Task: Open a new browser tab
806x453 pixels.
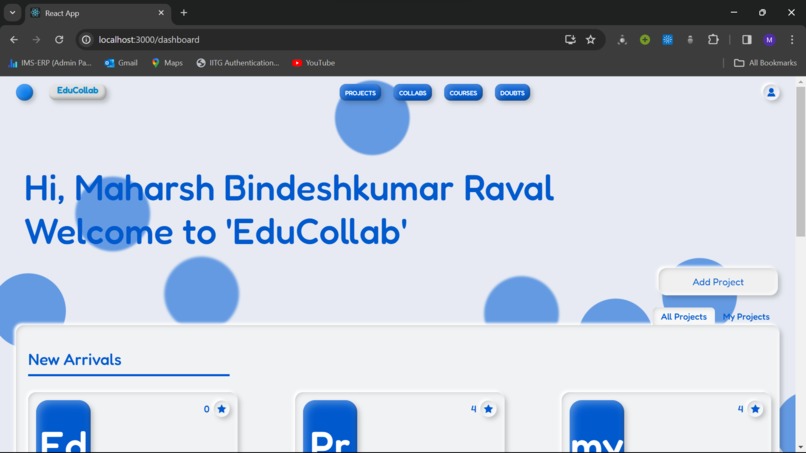Action: pyautogui.click(x=184, y=13)
